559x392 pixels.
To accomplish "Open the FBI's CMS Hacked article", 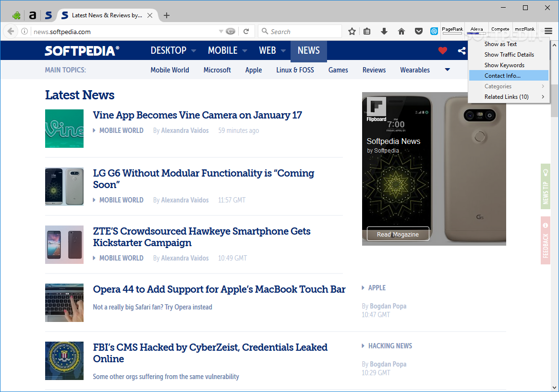I will (x=210, y=353).
